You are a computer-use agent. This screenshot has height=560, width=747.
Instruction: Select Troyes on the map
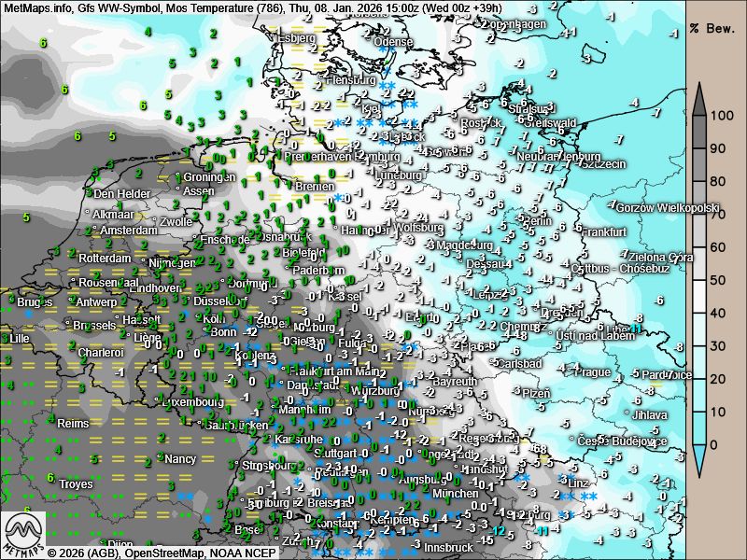[76, 484]
